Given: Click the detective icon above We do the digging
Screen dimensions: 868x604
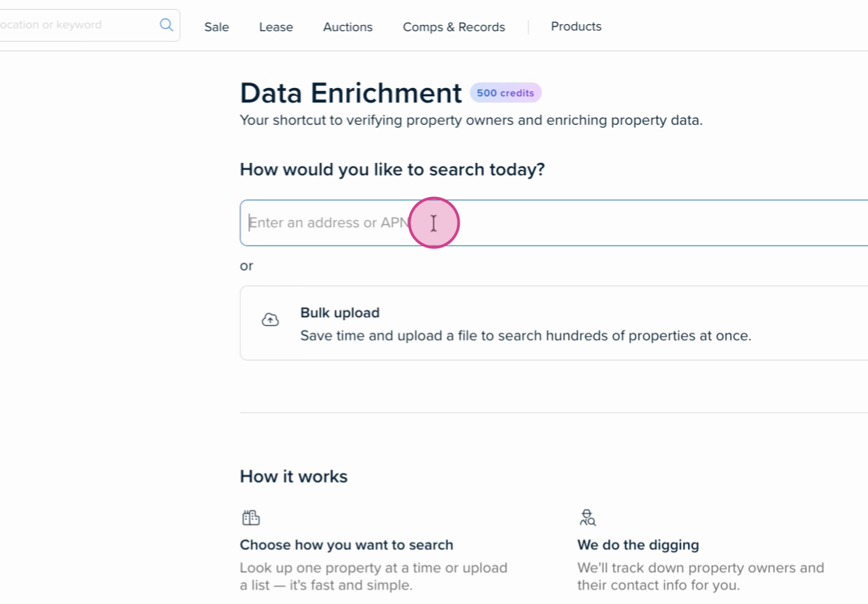Looking at the screenshot, I should [x=587, y=517].
